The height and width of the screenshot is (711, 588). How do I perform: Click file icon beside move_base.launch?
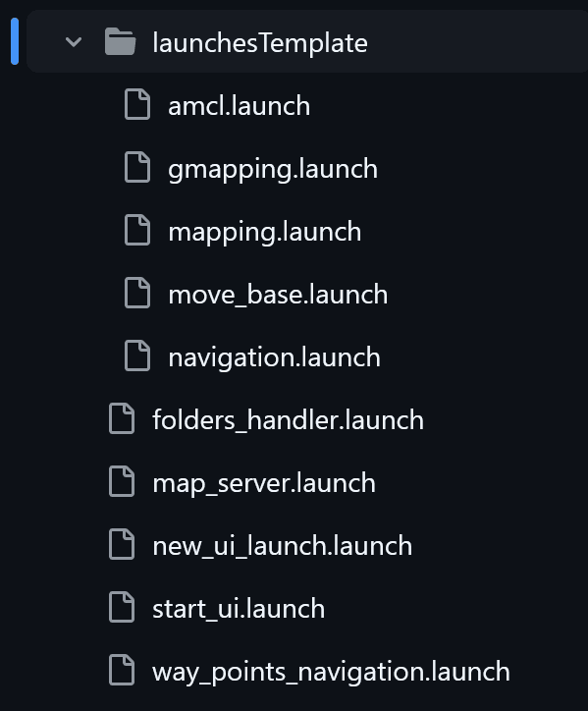tap(137, 293)
